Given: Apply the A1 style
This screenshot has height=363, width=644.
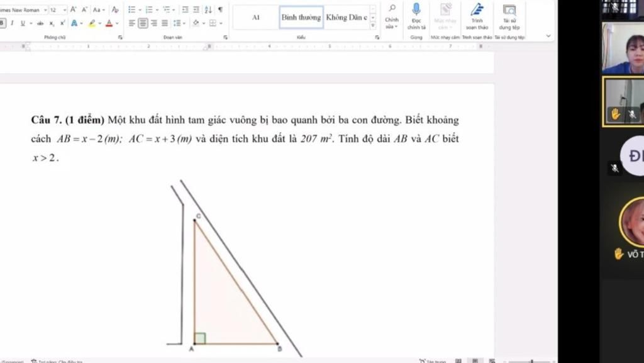Looking at the screenshot, I should 257,17.
